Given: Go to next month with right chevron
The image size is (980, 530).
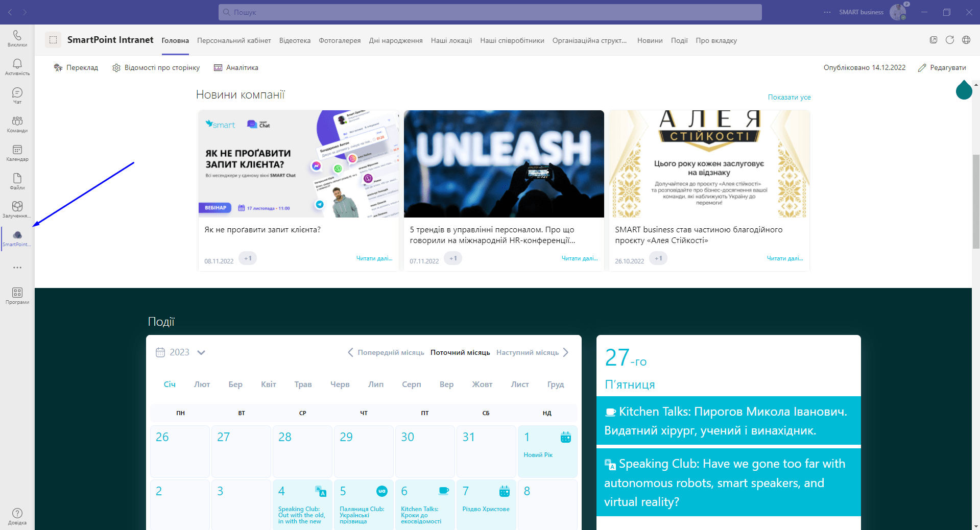Looking at the screenshot, I should (566, 352).
